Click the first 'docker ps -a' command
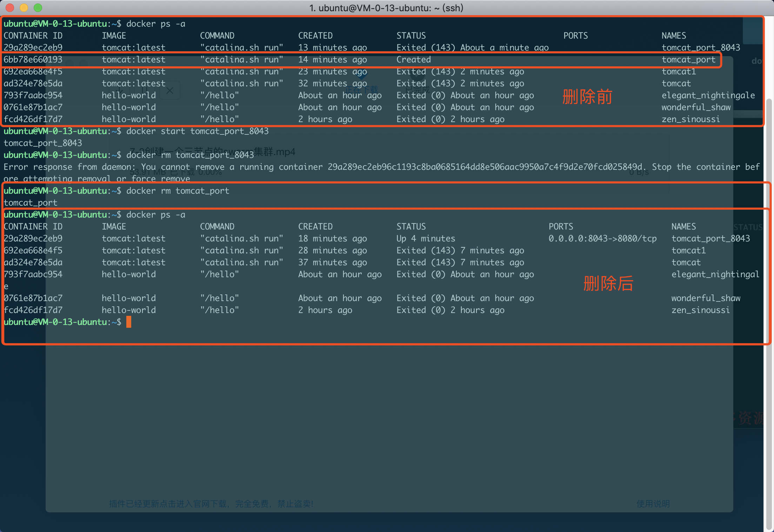The image size is (774, 532). [156, 24]
